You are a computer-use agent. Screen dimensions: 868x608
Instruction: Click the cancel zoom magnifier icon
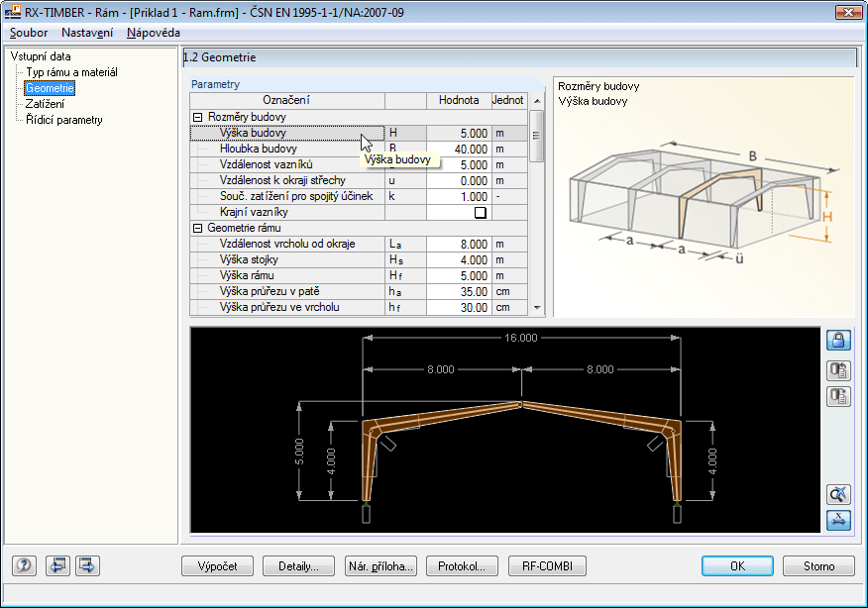coord(837,494)
